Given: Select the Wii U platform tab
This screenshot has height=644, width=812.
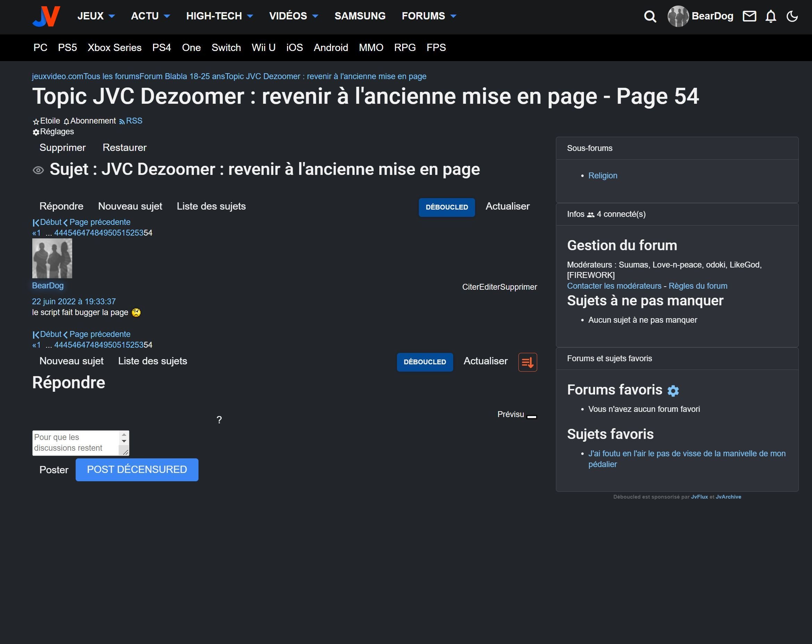Looking at the screenshot, I should coord(264,48).
